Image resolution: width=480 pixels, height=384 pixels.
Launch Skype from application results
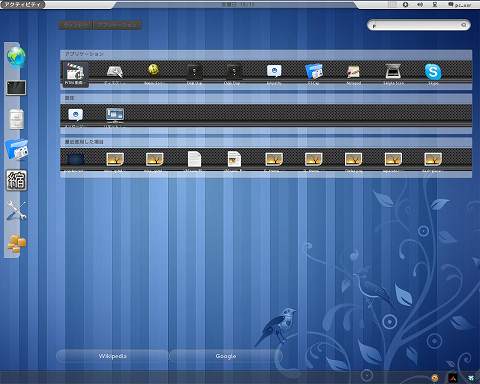(433, 72)
